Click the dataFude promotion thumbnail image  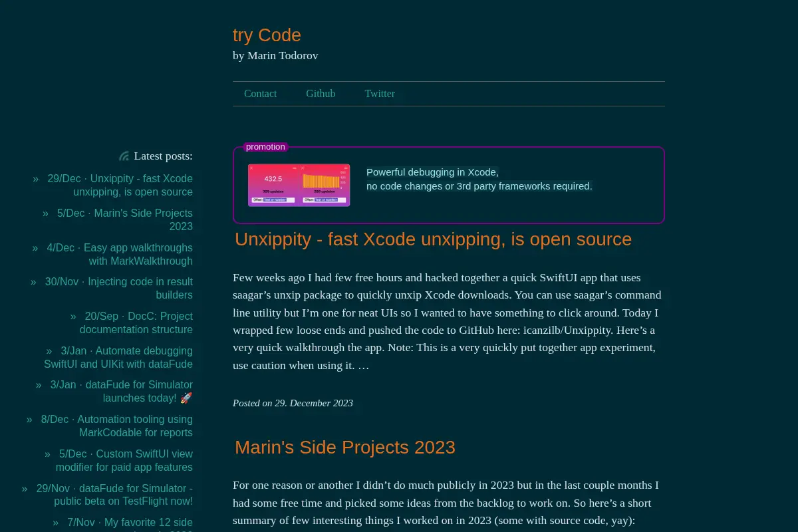point(299,185)
